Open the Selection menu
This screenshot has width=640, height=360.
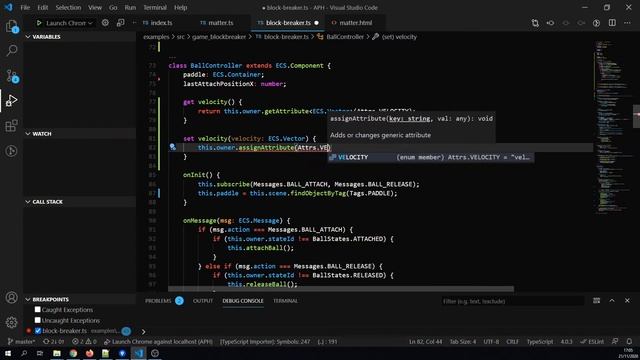point(68,7)
